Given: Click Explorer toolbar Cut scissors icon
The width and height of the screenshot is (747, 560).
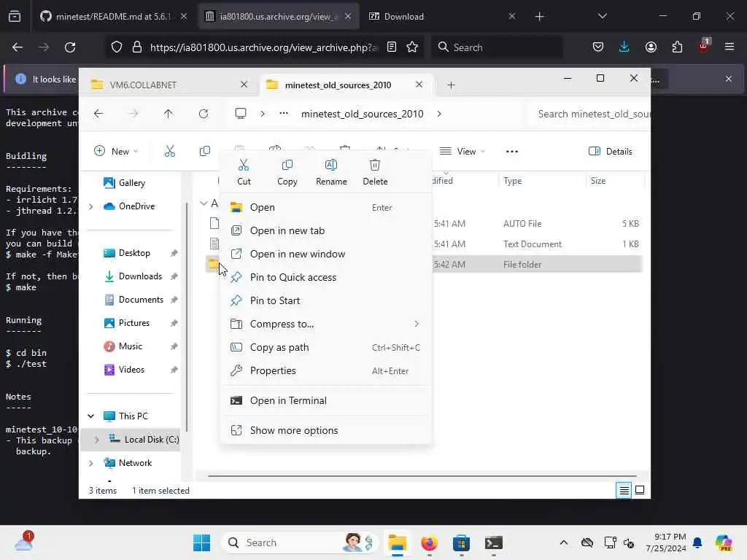Looking at the screenshot, I should (x=169, y=152).
